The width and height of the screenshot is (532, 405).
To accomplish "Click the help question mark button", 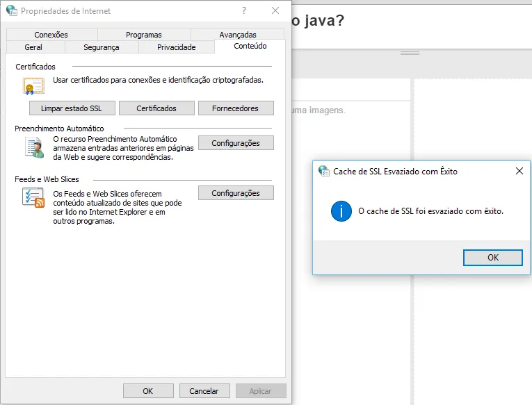I will (244, 11).
